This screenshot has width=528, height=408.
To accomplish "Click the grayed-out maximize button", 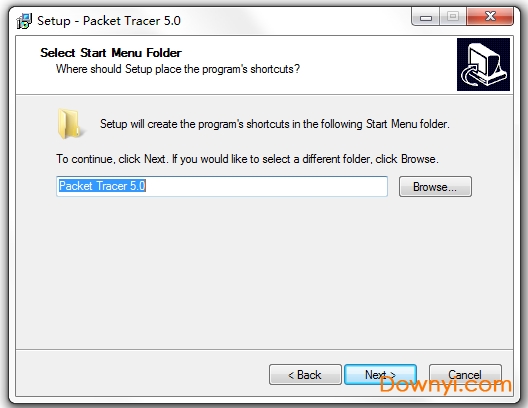I will [x=453, y=17].
